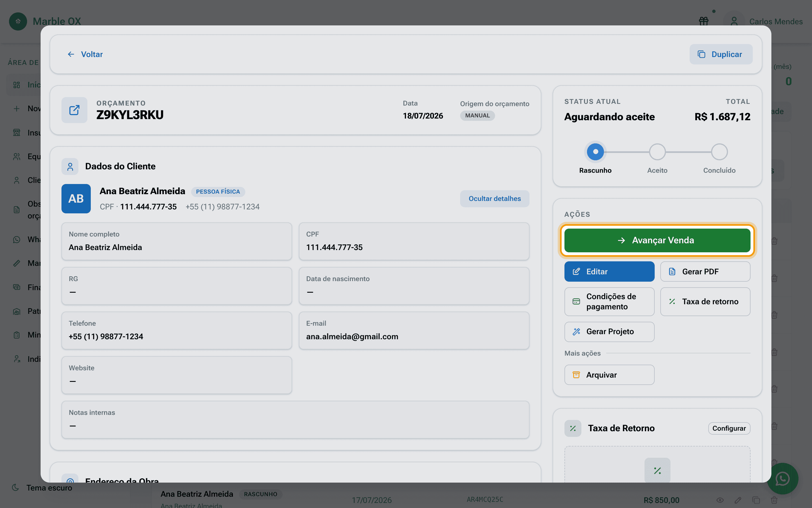Click the Telefone field
The height and width of the screenshot is (508, 812).
[x=176, y=330]
